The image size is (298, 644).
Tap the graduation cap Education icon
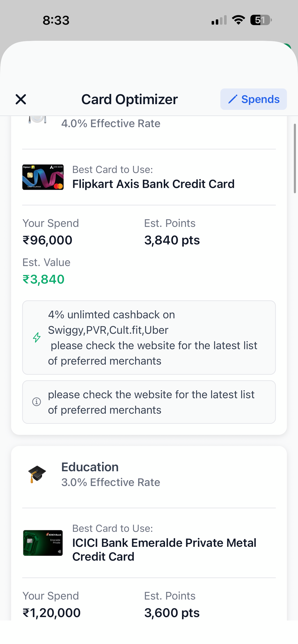(x=37, y=474)
